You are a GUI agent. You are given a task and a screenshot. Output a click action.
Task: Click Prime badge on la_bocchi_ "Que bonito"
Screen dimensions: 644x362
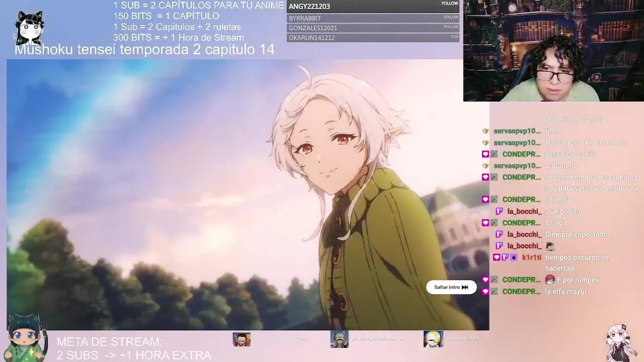click(499, 212)
